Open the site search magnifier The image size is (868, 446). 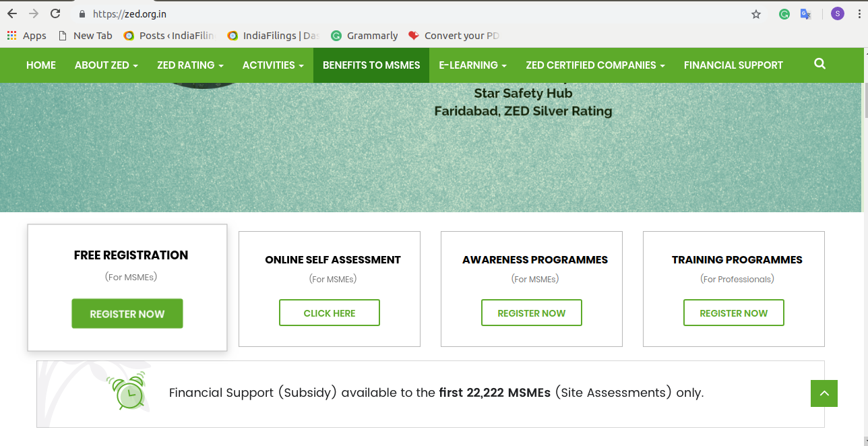[x=819, y=64]
